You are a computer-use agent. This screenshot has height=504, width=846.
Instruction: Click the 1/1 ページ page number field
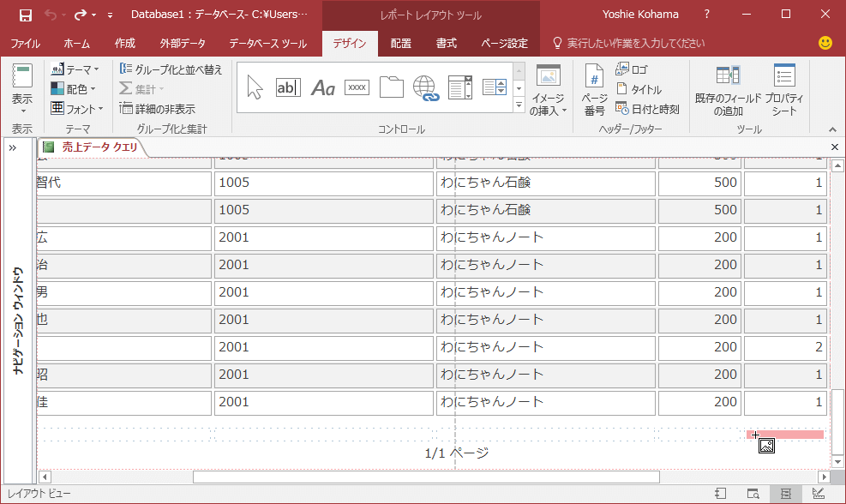point(457,453)
